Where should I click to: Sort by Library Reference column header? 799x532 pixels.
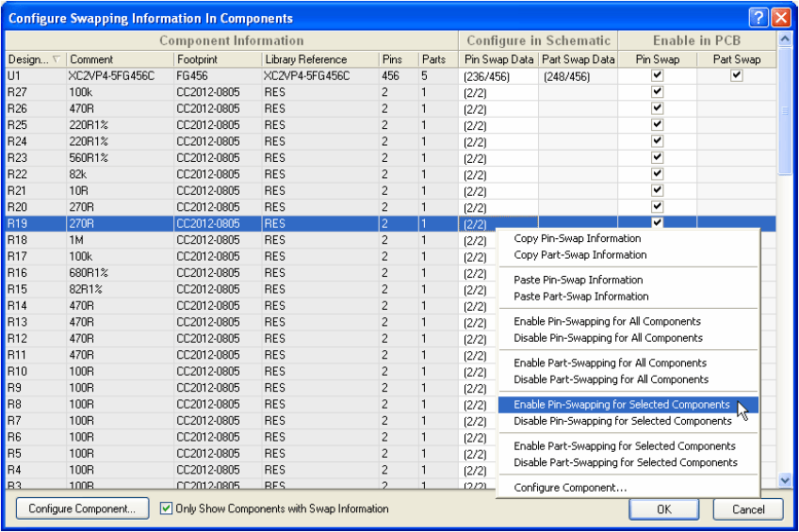pyautogui.click(x=320, y=59)
